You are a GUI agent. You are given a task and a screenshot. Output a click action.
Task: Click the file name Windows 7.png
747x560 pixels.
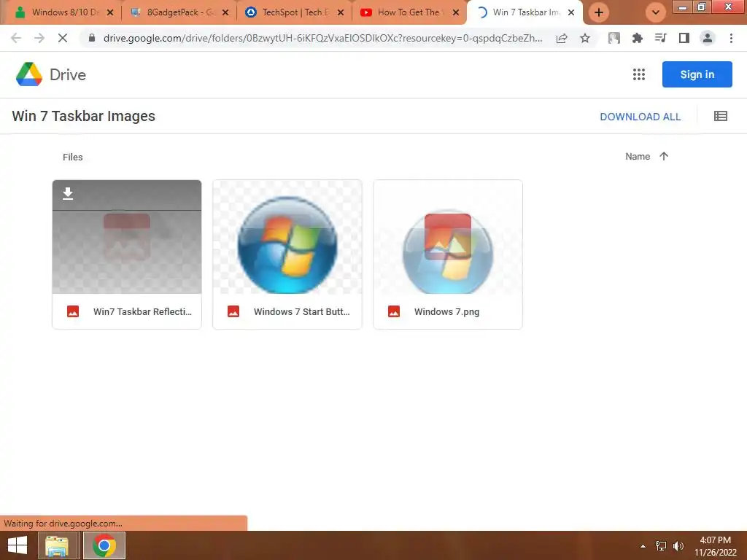click(447, 312)
